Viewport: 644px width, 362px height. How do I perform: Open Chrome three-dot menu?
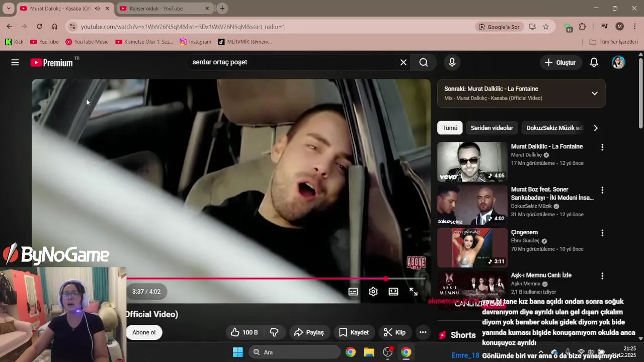click(x=635, y=27)
